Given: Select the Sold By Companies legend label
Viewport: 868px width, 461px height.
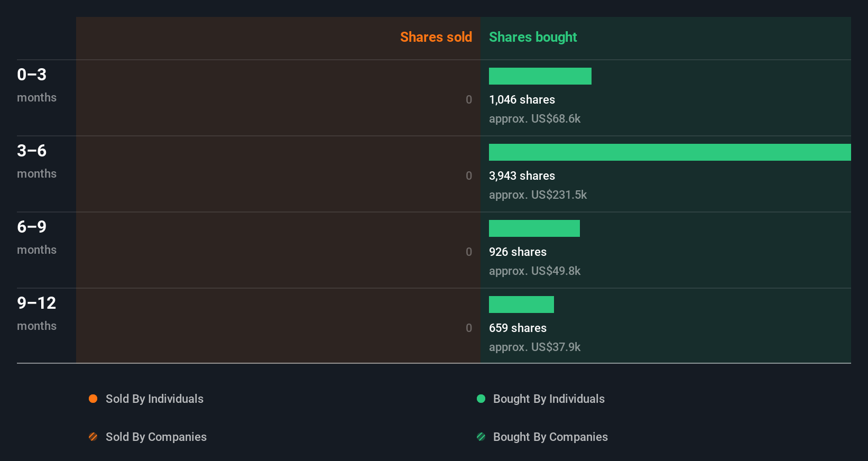Looking at the screenshot, I should (156, 437).
